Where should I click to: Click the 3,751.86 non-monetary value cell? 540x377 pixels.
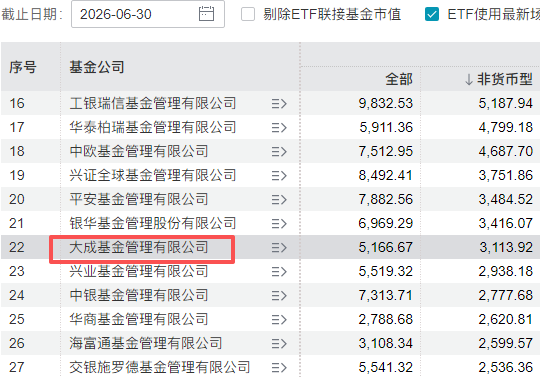(x=506, y=175)
